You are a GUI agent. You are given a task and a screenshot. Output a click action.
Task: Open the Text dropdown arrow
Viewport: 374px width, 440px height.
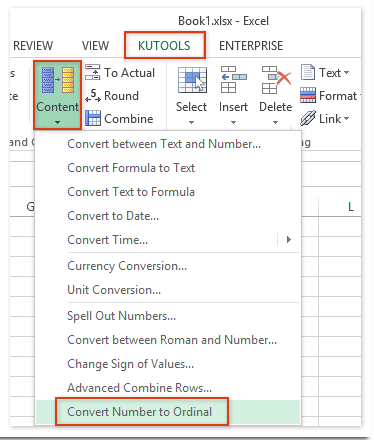(x=346, y=72)
